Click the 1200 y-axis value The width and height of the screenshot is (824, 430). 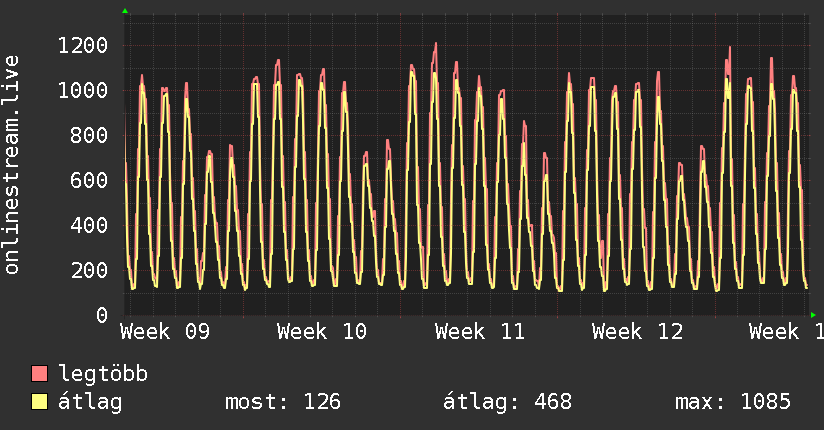[x=83, y=46]
